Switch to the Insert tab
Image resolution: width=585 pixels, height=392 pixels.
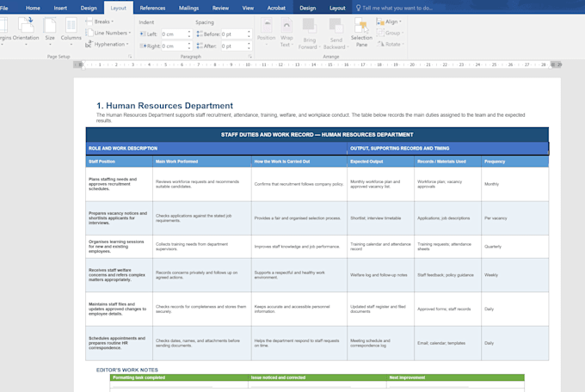tap(60, 8)
